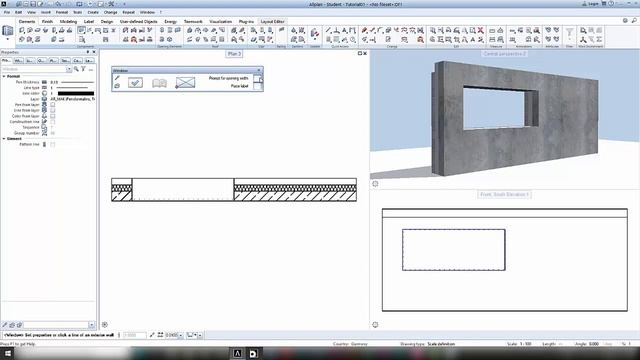Collapse the Format section in Properties
The image size is (640, 360).
click(x=4, y=76)
